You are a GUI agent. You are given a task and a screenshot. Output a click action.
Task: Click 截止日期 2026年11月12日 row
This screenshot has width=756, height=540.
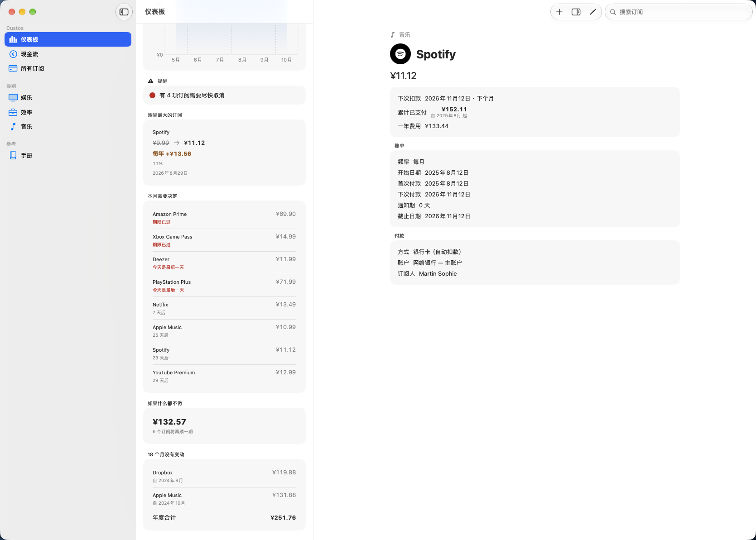coord(434,216)
